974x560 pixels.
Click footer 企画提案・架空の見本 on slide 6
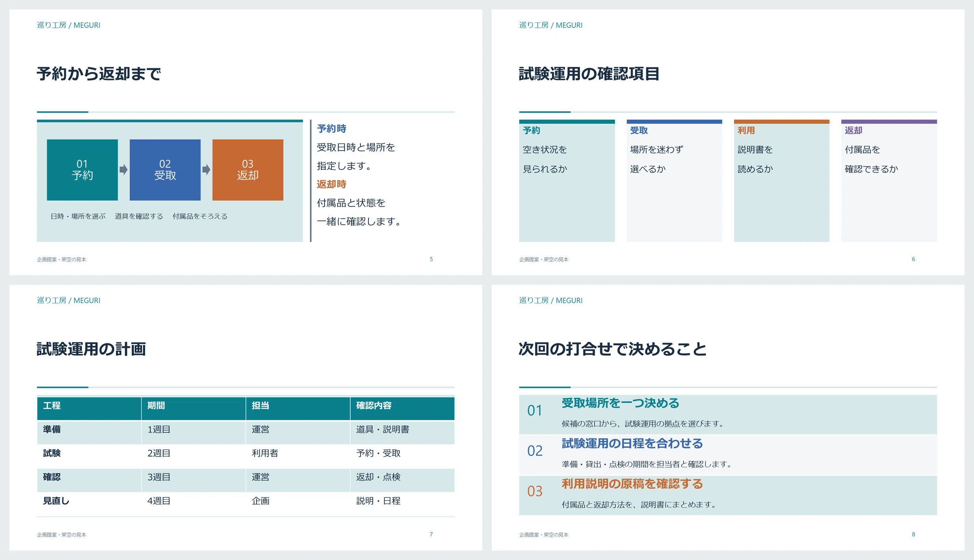(x=544, y=260)
